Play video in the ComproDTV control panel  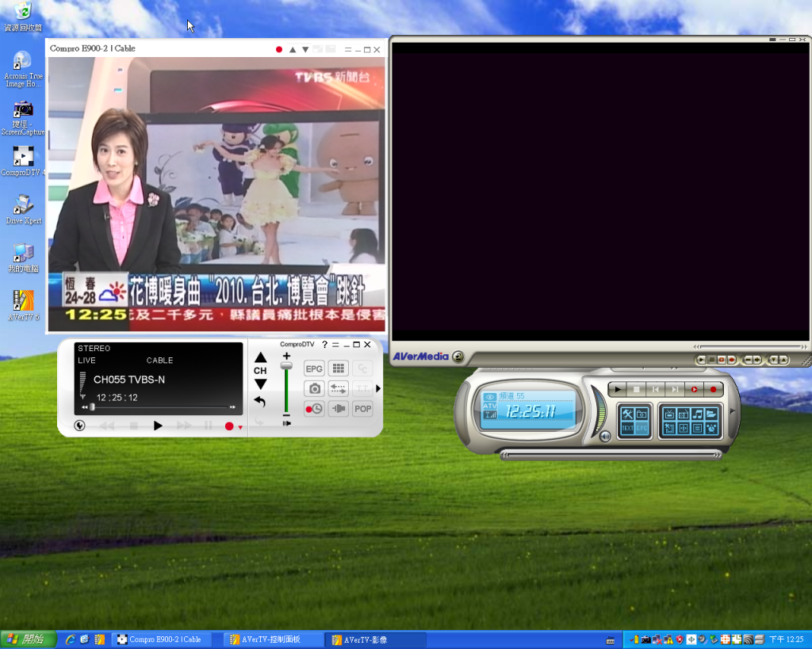coord(158,426)
